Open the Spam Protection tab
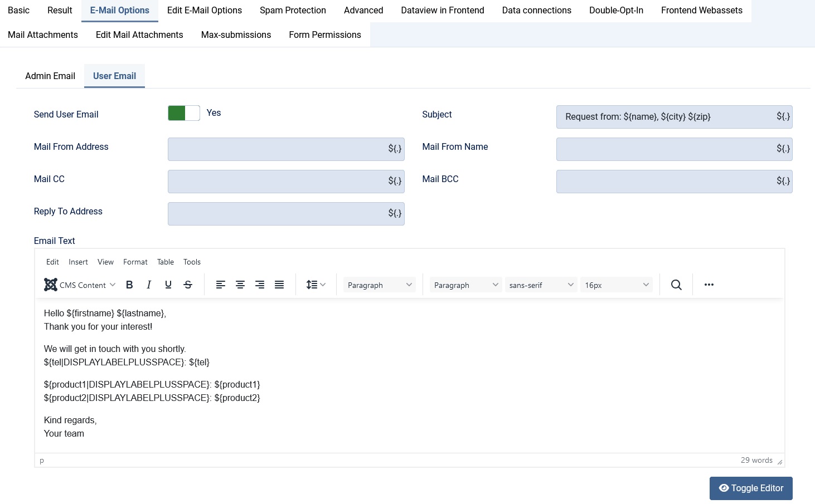Viewport: 815px width, 504px height. click(293, 10)
